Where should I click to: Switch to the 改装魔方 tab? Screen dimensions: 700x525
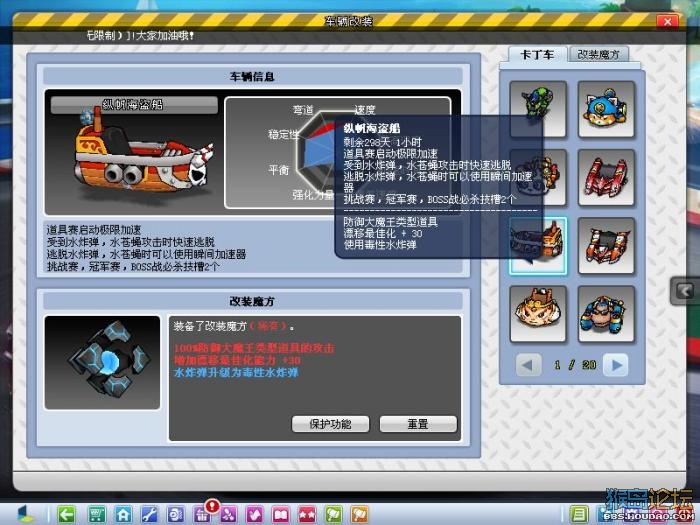coord(599,55)
